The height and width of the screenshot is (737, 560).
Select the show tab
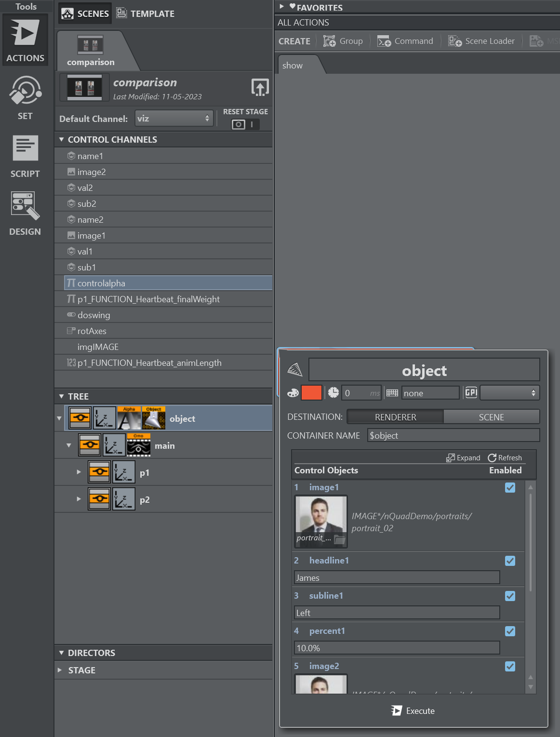293,66
